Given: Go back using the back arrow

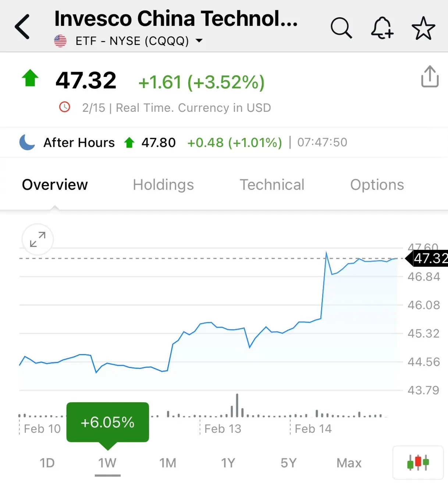Looking at the screenshot, I should (x=22, y=27).
